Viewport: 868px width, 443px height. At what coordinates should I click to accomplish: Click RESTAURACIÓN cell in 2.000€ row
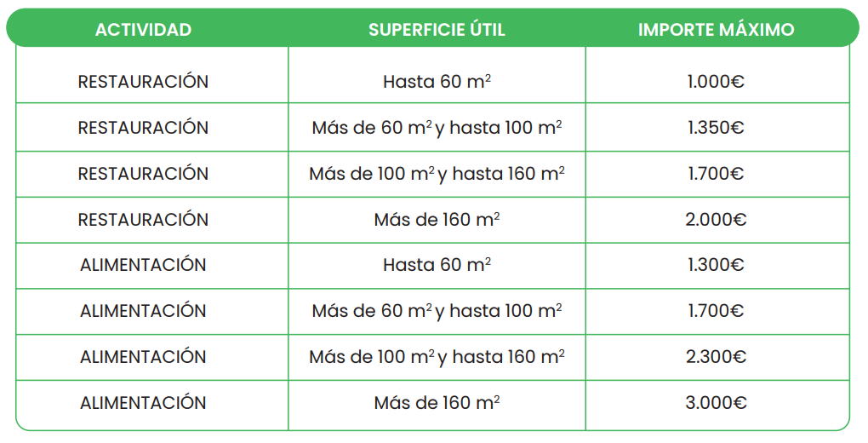143,220
